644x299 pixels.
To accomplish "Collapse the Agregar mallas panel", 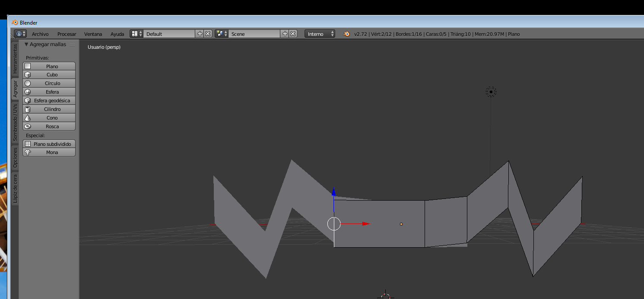I will [26, 44].
